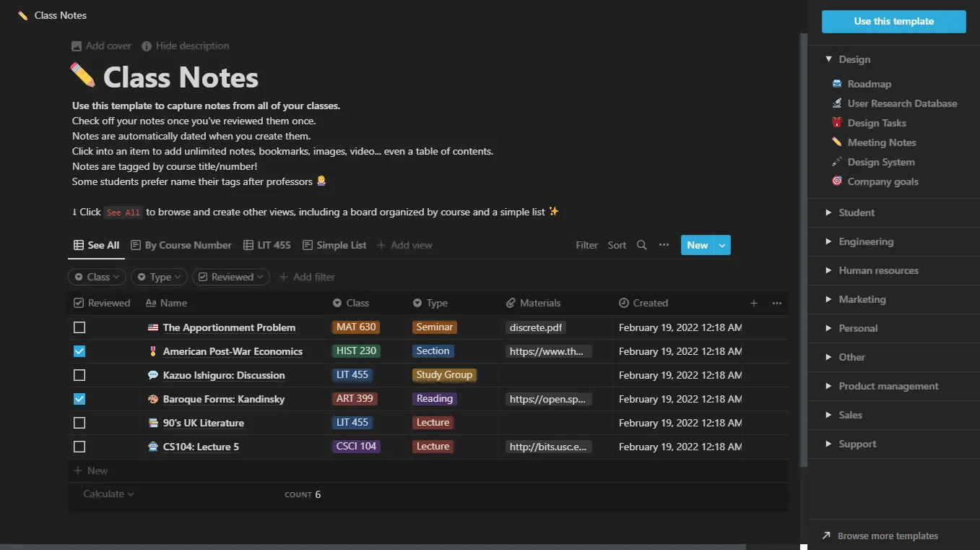Click the Sort button
The height and width of the screenshot is (550, 980).
click(617, 245)
